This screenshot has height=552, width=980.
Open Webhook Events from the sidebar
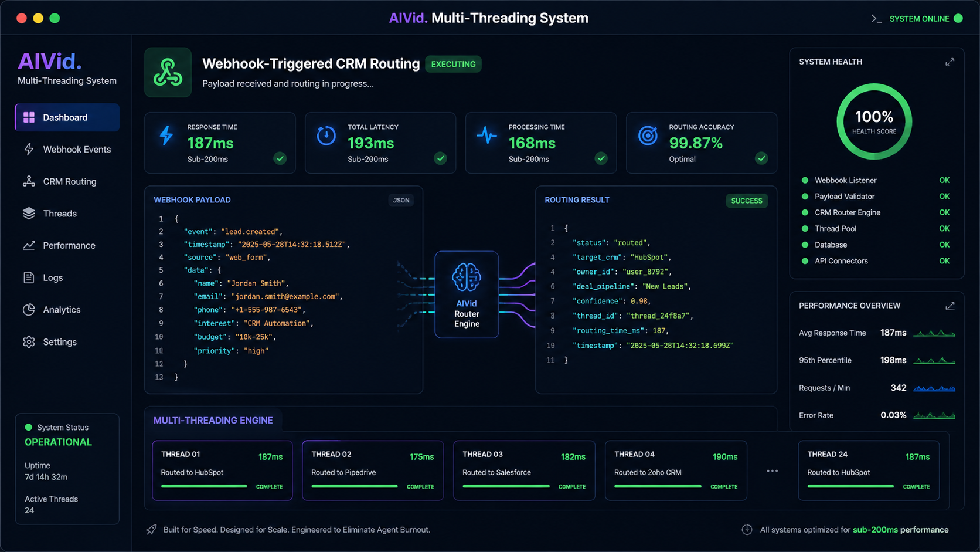tap(67, 150)
